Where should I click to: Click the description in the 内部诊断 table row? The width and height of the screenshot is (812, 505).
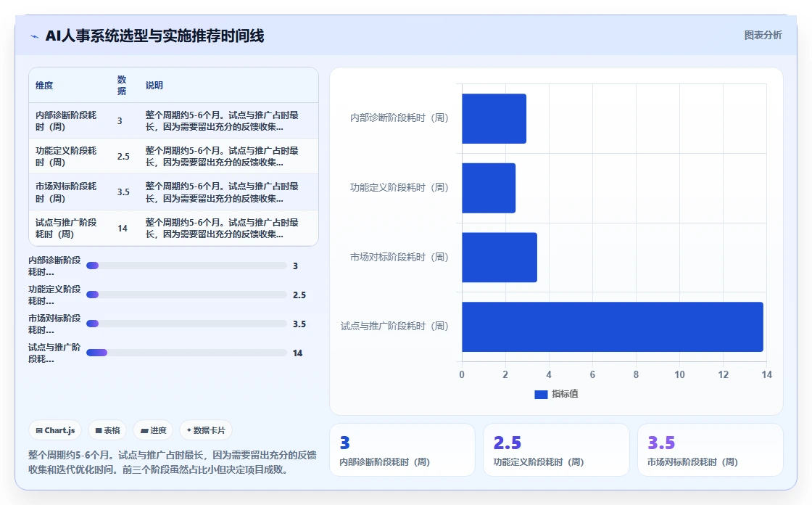coord(222,120)
